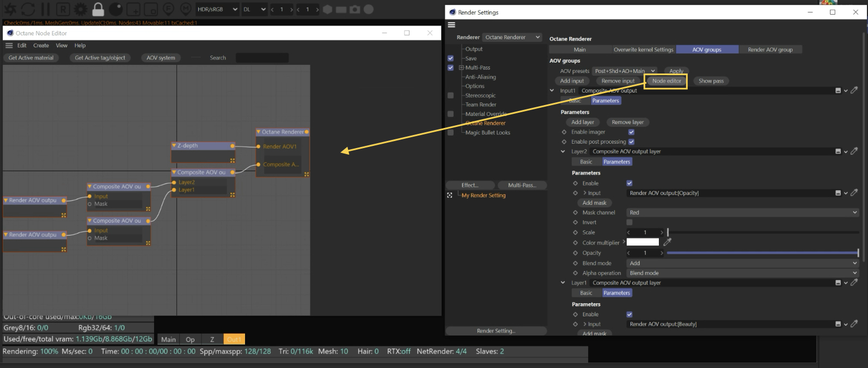Toggle Layer2 Enable checkbox
868x368 pixels.
point(629,183)
